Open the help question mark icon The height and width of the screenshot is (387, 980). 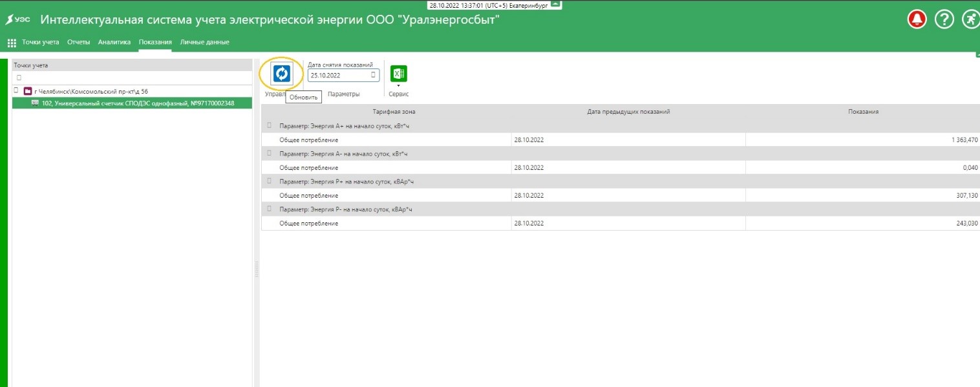tap(944, 19)
